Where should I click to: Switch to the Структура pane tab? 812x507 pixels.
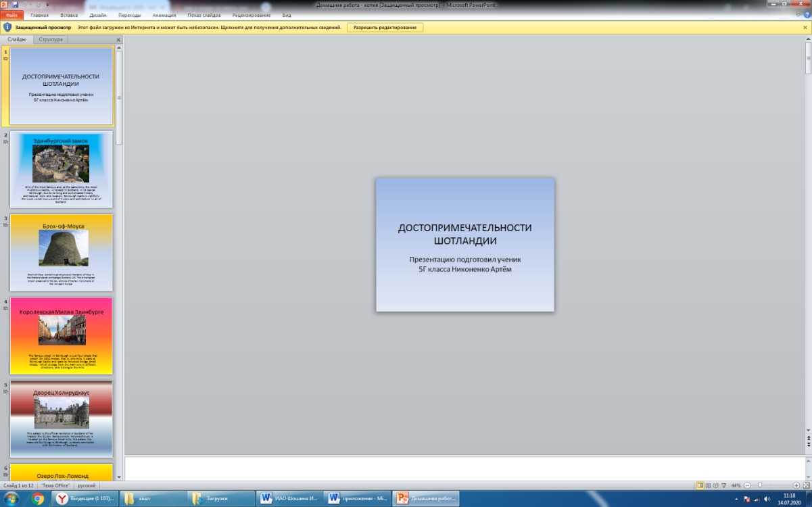point(51,39)
